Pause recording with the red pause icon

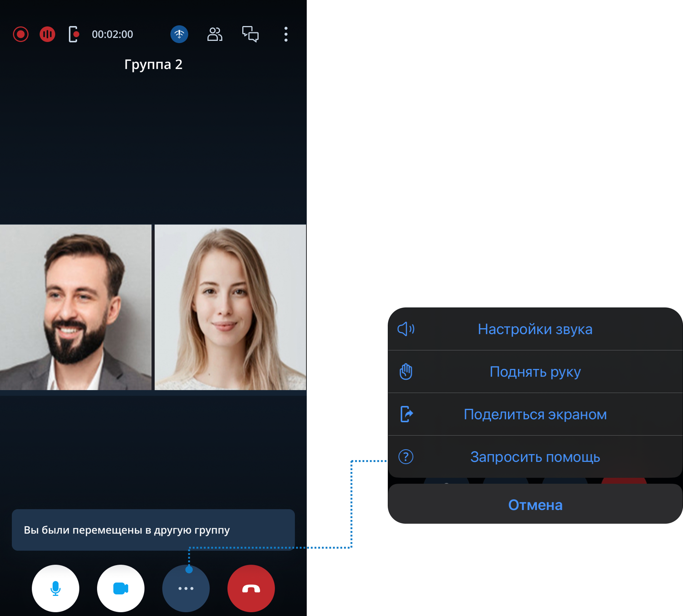48,34
